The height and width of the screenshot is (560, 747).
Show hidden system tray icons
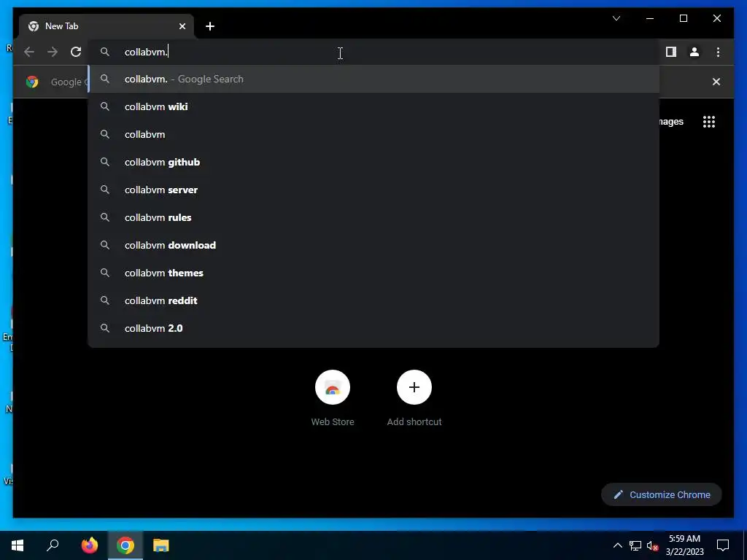(x=617, y=545)
